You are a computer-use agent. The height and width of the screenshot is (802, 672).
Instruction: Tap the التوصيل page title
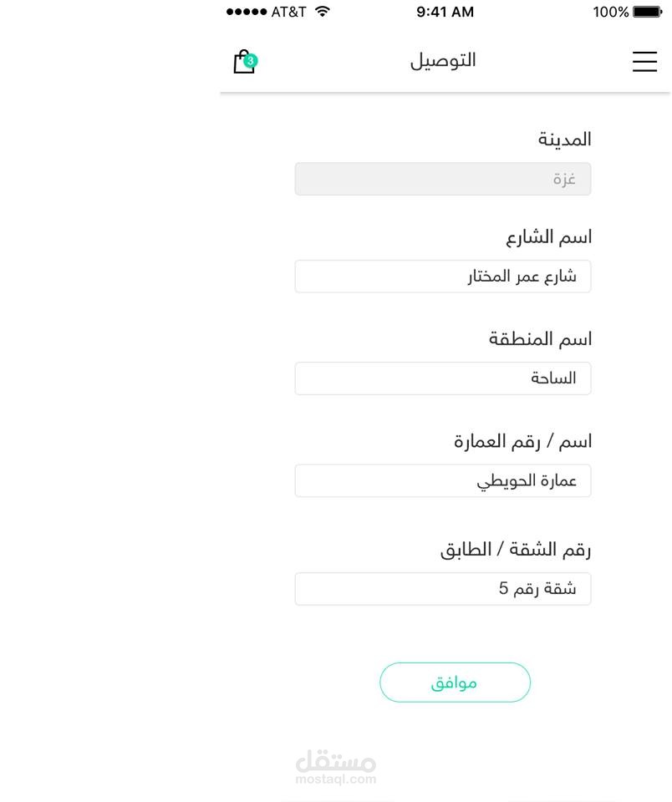point(443,61)
